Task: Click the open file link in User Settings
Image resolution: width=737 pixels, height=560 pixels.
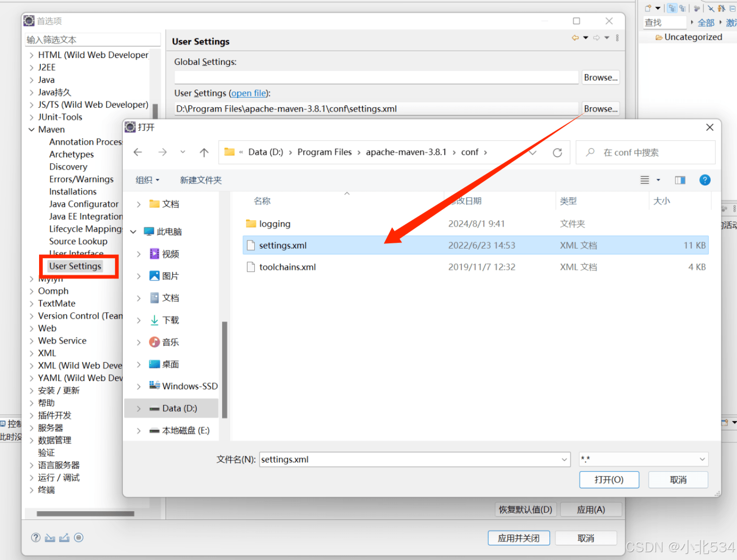Action: [249, 93]
